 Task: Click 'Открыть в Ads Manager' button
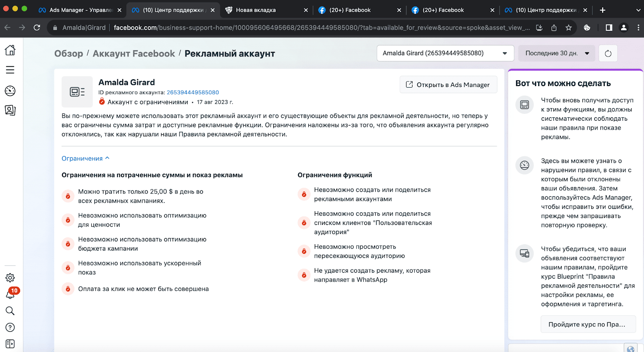click(448, 84)
